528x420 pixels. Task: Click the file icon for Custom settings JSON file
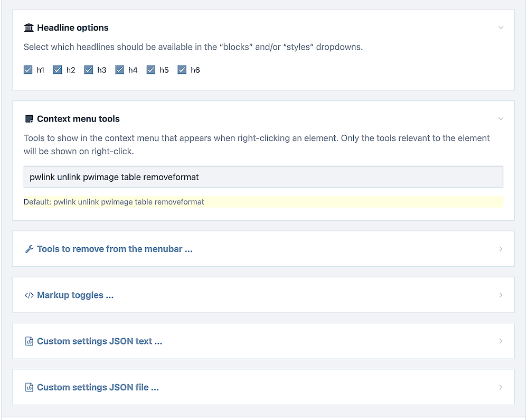pos(29,387)
